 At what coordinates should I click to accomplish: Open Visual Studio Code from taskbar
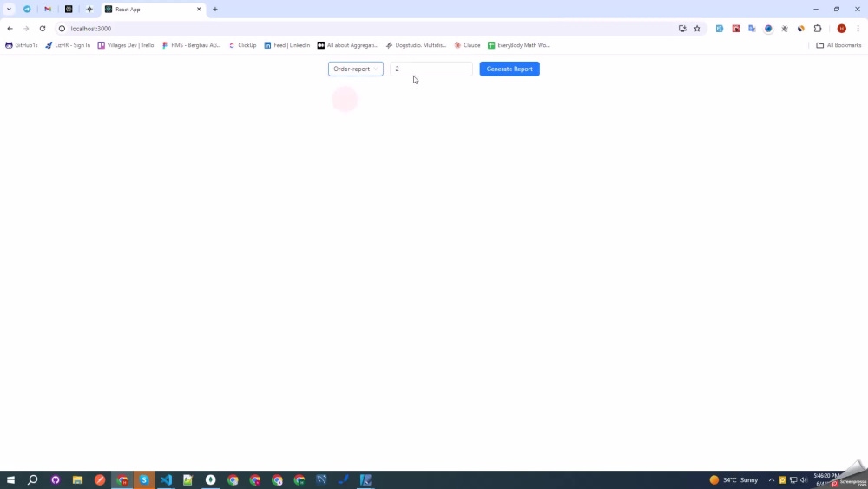[166, 479]
